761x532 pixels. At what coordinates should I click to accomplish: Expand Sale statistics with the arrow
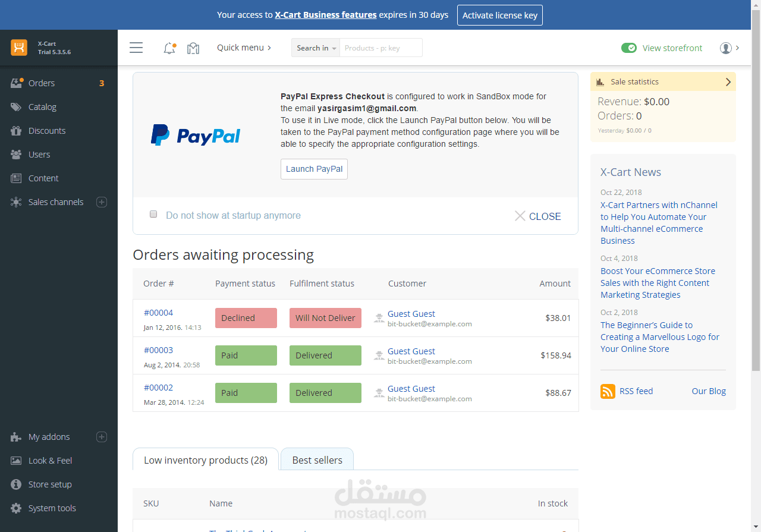728,82
